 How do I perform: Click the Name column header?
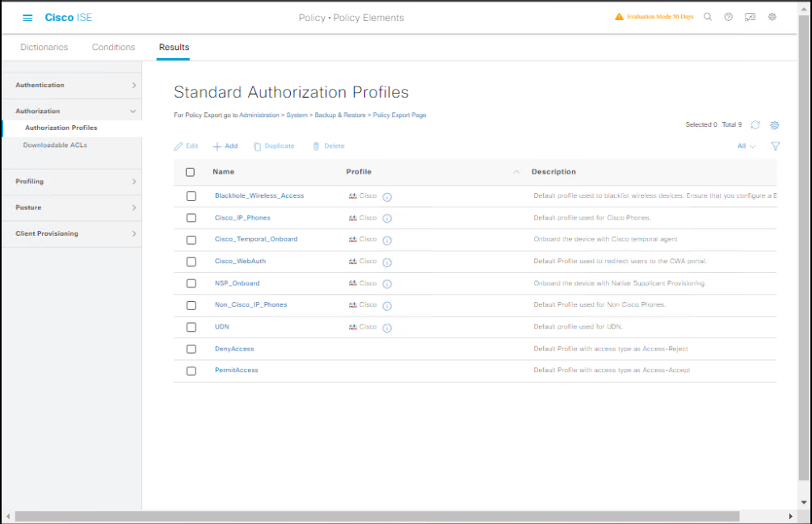point(223,172)
